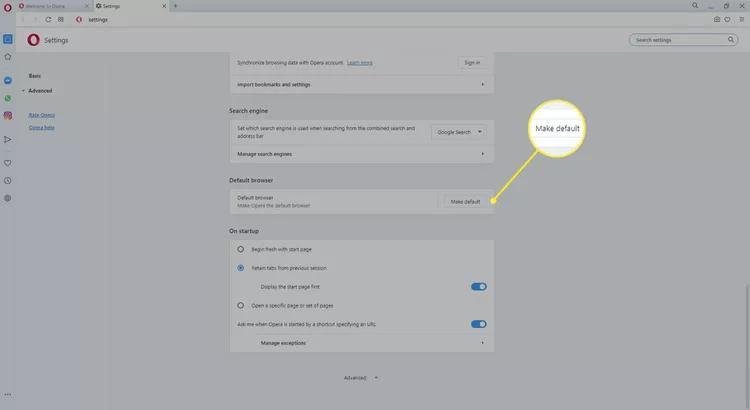
Task: Click the Make default button
Action: point(465,202)
